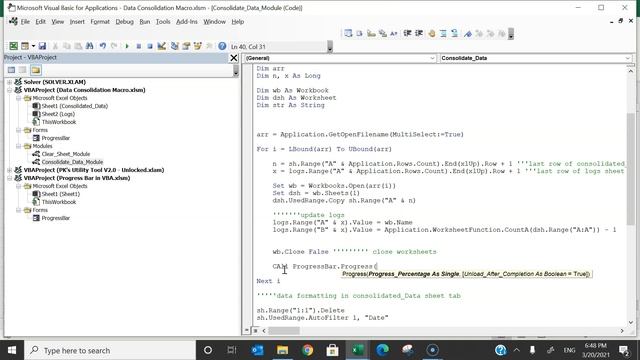
Task: Open the Insert menu
Action: [77, 22]
